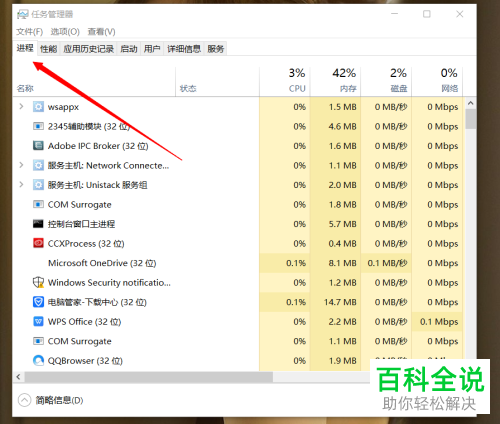The width and height of the screenshot is (500, 424).
Task: Click the 简略信息 collapse arrow icon
Action: (24, 400)
